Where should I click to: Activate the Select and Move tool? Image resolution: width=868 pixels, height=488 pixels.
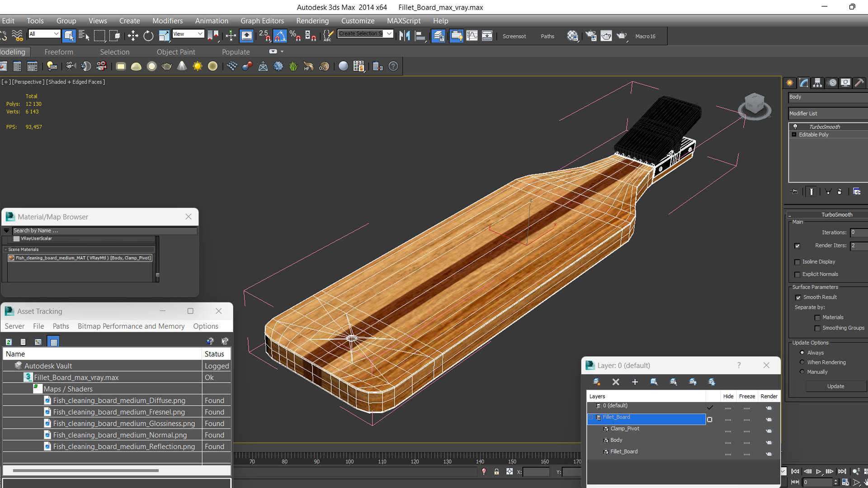pyautogui.click(x=132, y=36)
